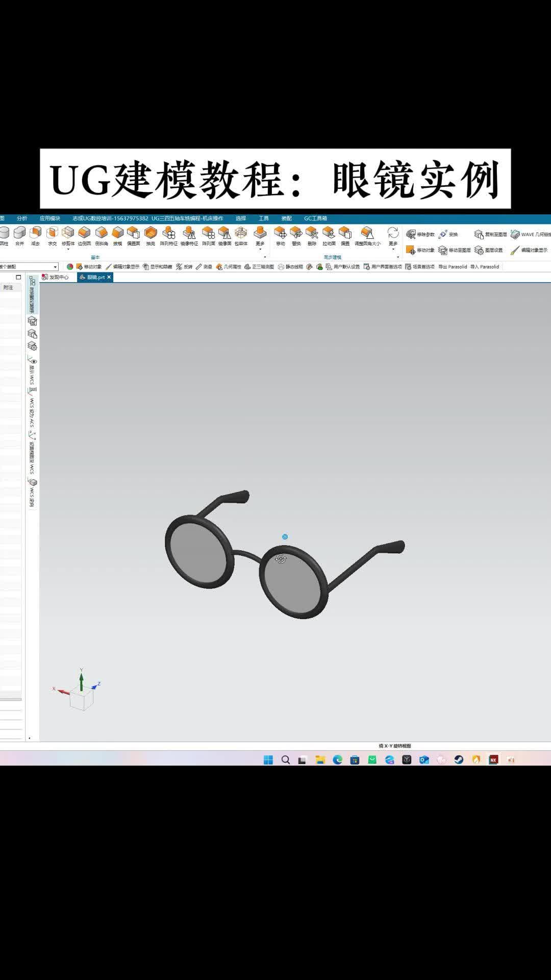Open the 整个装配 selection scope combo box
Image resolution: width=551 pixels, height=980 pixels.
[29, 266]
